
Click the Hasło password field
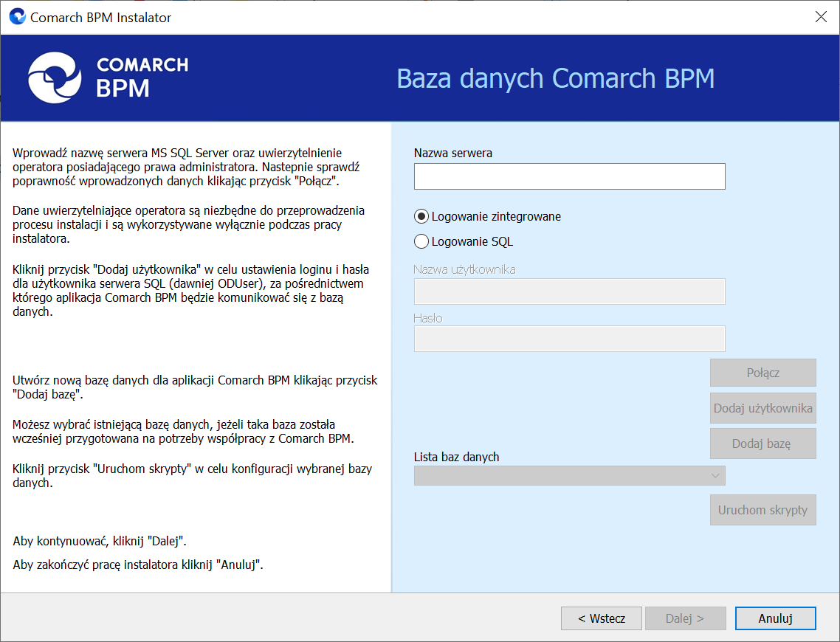569,339
